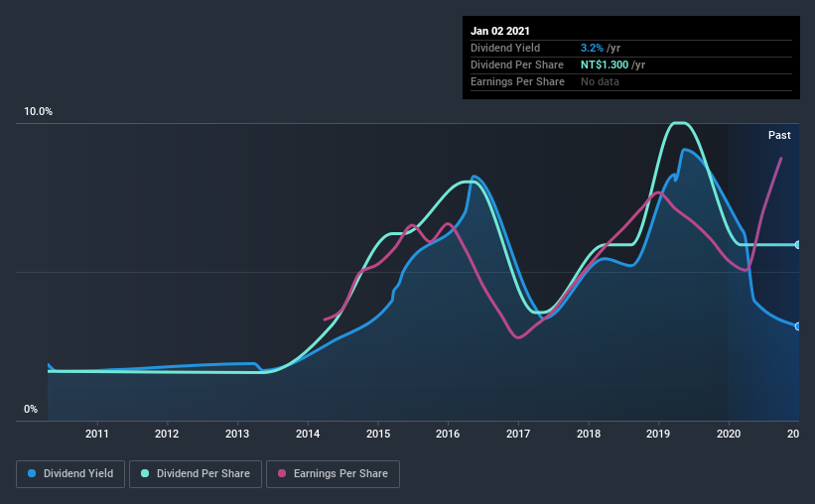Click the tooltip Dividend Per Share row label
Viewport: 815px width, 504px height.
pos(516,64)
